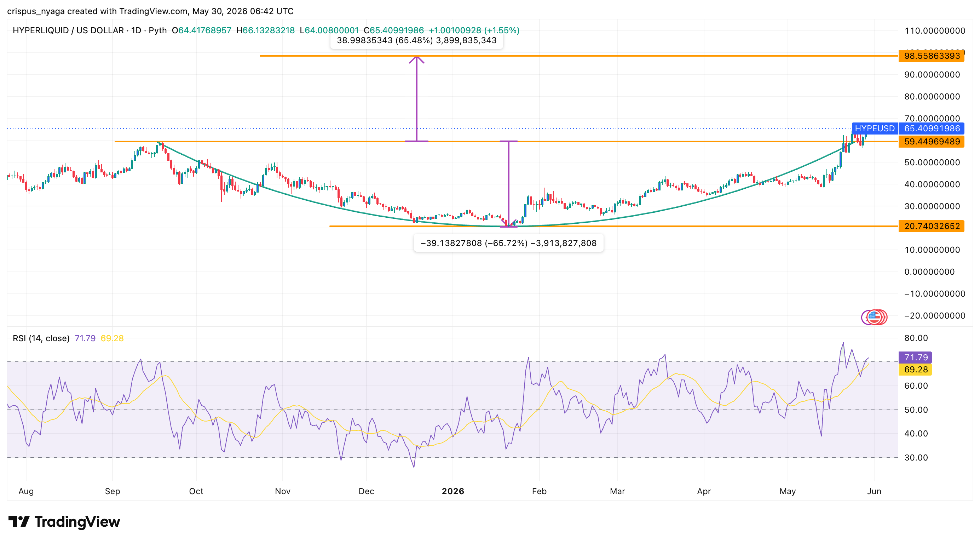The image size is (980, 543).
Task: Click the HYPEUSD price label tag
Action: point(875,128)
